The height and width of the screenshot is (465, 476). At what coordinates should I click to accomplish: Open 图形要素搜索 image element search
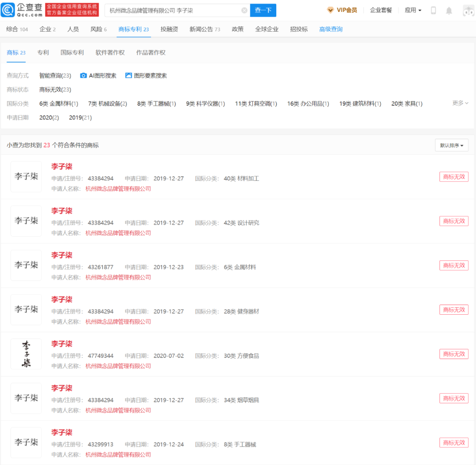point(147,75)
